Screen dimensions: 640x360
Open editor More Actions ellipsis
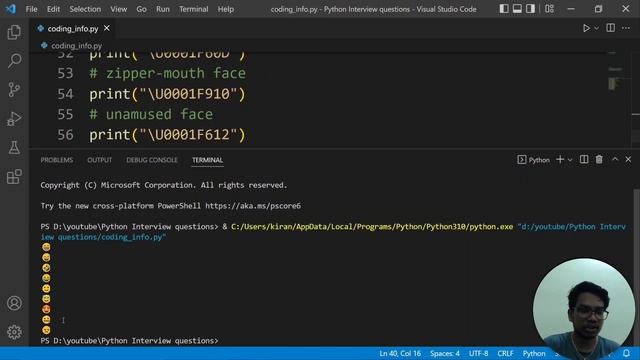pos(626,28)
